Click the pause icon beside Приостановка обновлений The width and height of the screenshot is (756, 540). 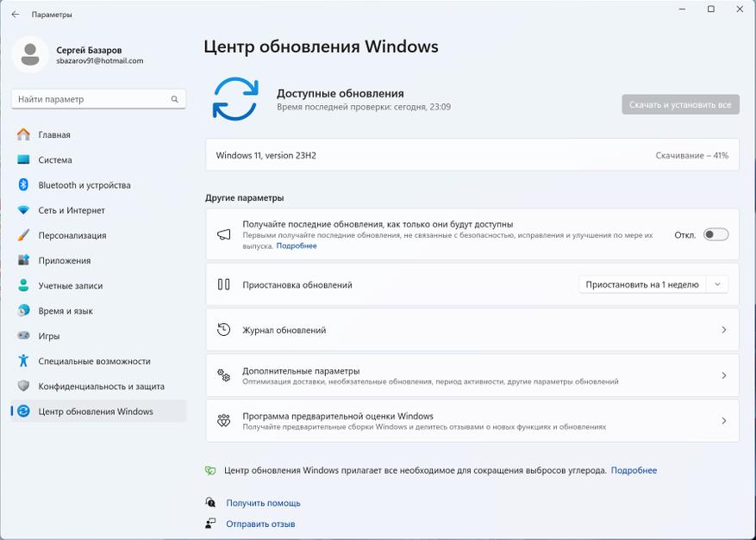point(224,284)
